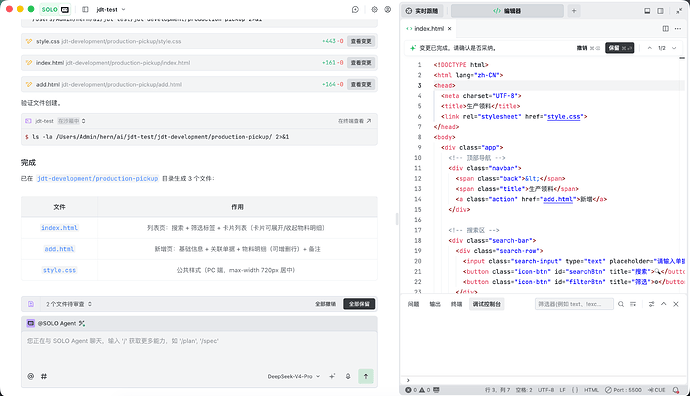Screen dimensions: 690x396
Task: Reject all pending file changes
Action: 325,304
